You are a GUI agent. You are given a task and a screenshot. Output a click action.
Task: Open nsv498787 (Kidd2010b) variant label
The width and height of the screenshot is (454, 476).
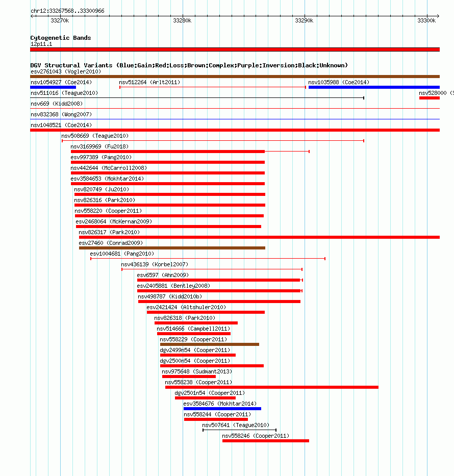(x=170, y=296)
